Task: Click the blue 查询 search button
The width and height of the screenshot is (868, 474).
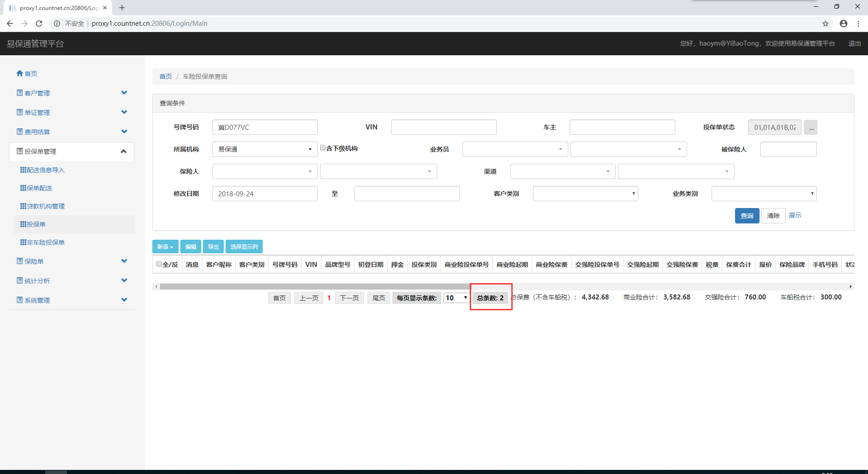Action: coord(747,216)
